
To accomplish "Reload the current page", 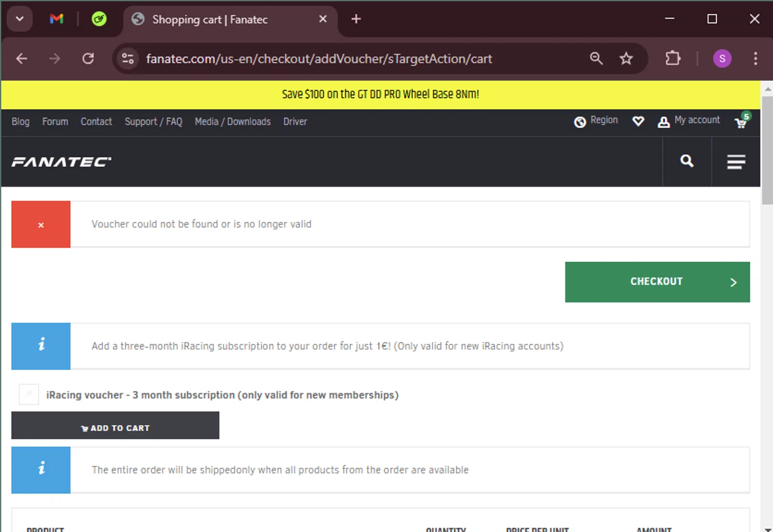I will click(88, 59).
